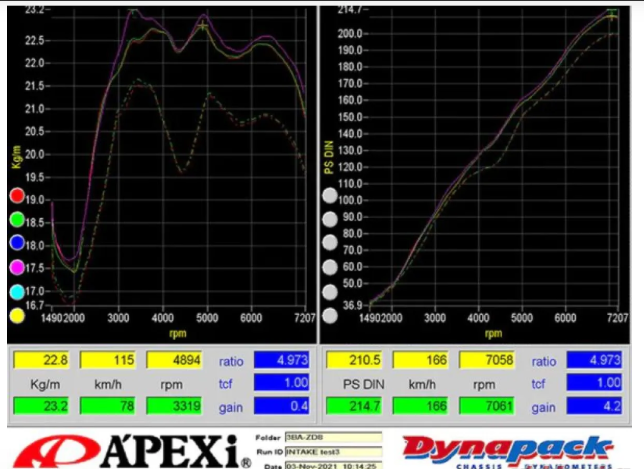
Task: Toggle the magenta run indicator on torque graph
Action: click(17, 267)
